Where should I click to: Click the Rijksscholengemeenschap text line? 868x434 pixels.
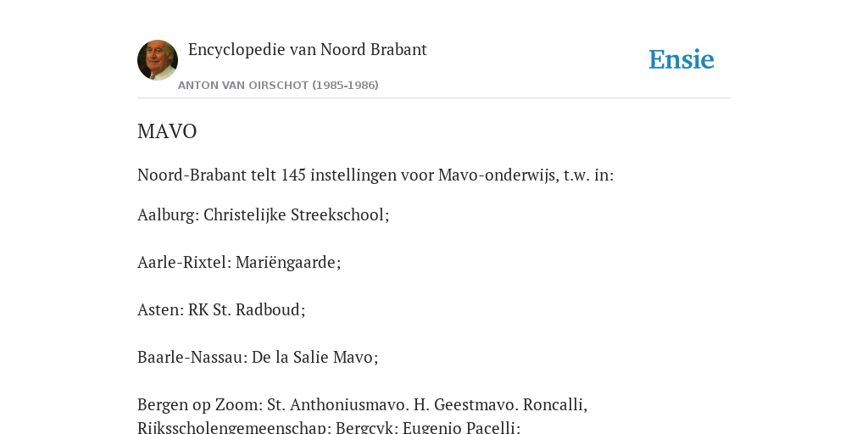(x=329, y=427)
